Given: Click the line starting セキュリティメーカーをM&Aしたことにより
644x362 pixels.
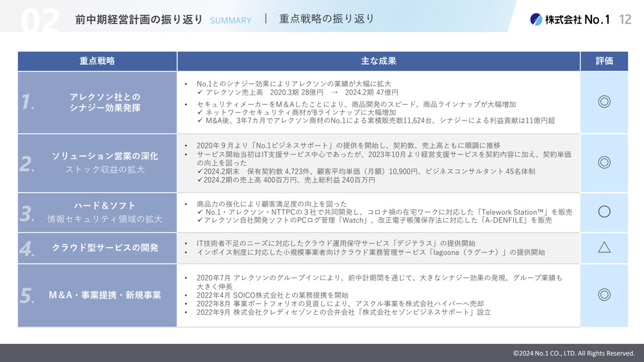Looking at the screenshot, I should pyautogui.click(x=356, y=104).
